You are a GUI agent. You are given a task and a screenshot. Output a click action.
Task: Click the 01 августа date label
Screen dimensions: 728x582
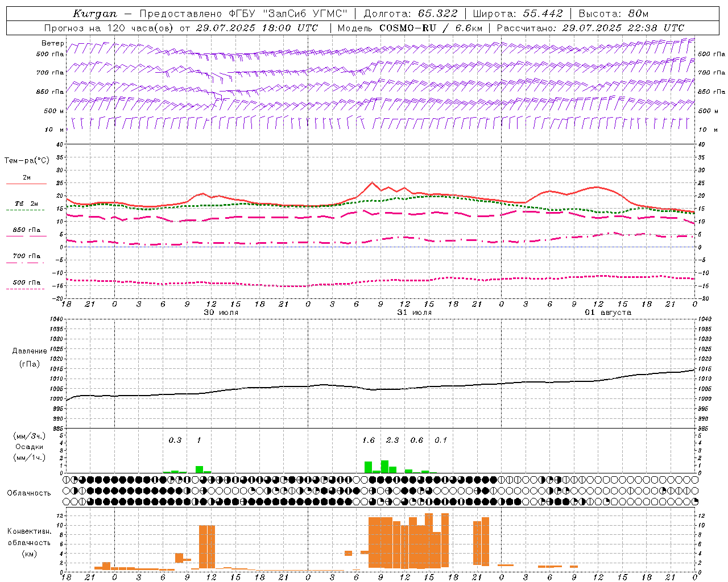point(608,313)
